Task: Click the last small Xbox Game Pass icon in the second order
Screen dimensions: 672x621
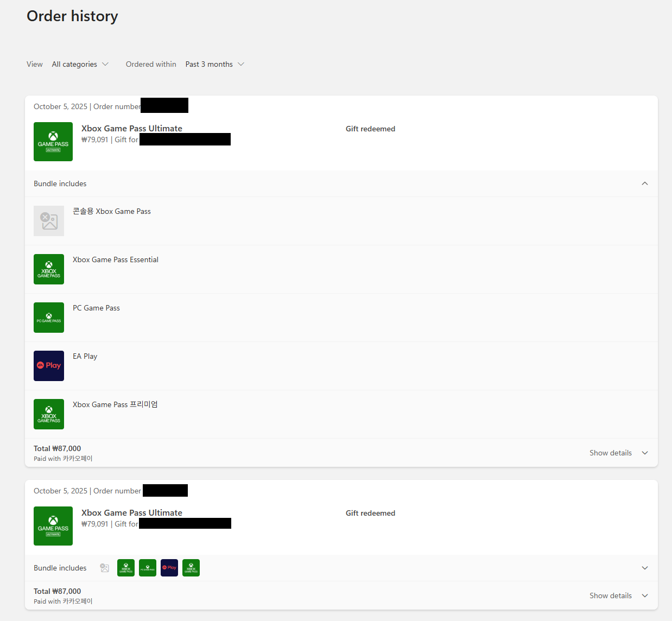Action: tap(191, 568)
